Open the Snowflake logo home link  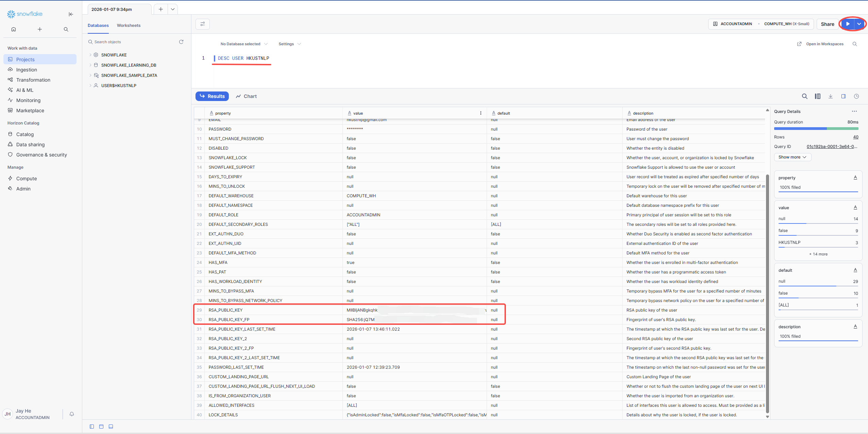[25, 14]
